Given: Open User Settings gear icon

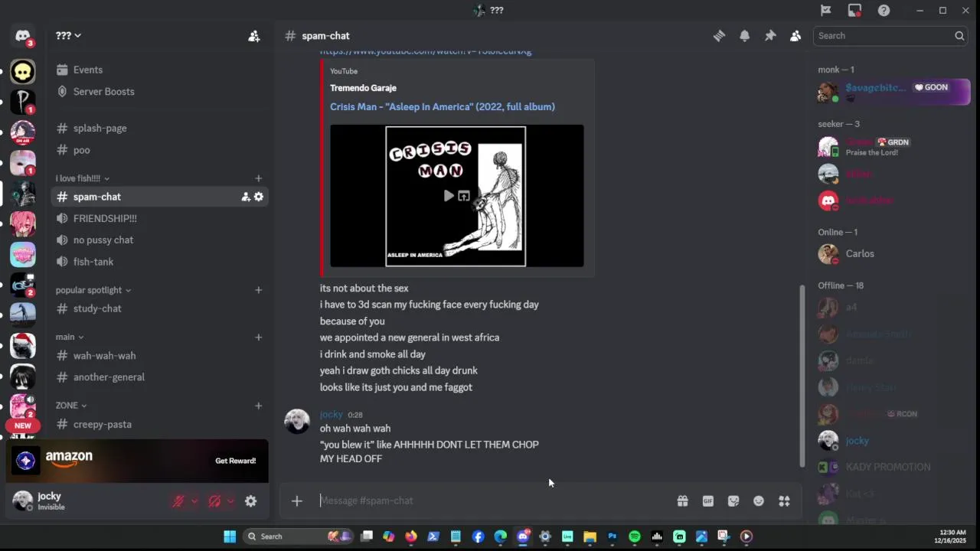Looking at the screenshot, I should (250, 501).
